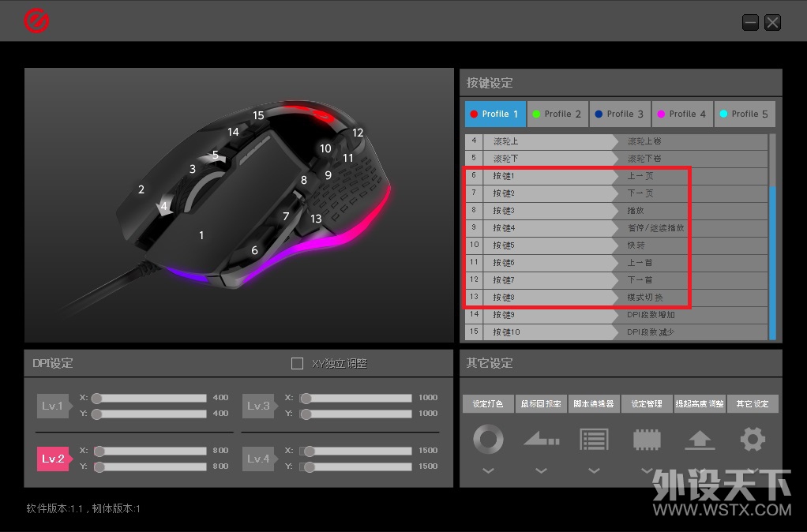Open the 下一页 function assignment
This screenshot has height=532, width=807.
[x=640, y=193]
